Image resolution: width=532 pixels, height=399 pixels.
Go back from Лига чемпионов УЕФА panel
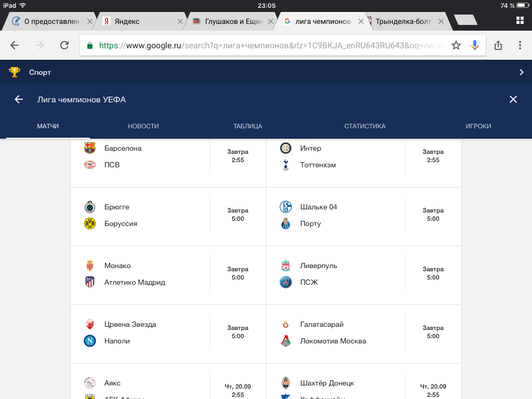click(x=19, y=99)
